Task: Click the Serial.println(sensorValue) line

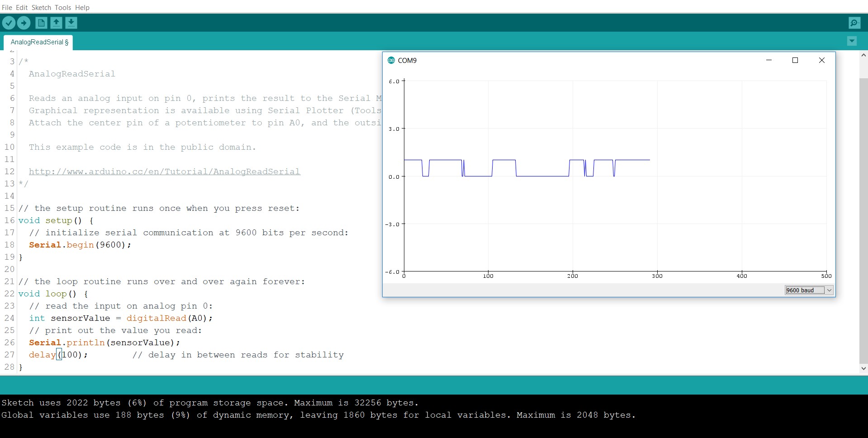Action: (104, 343)
